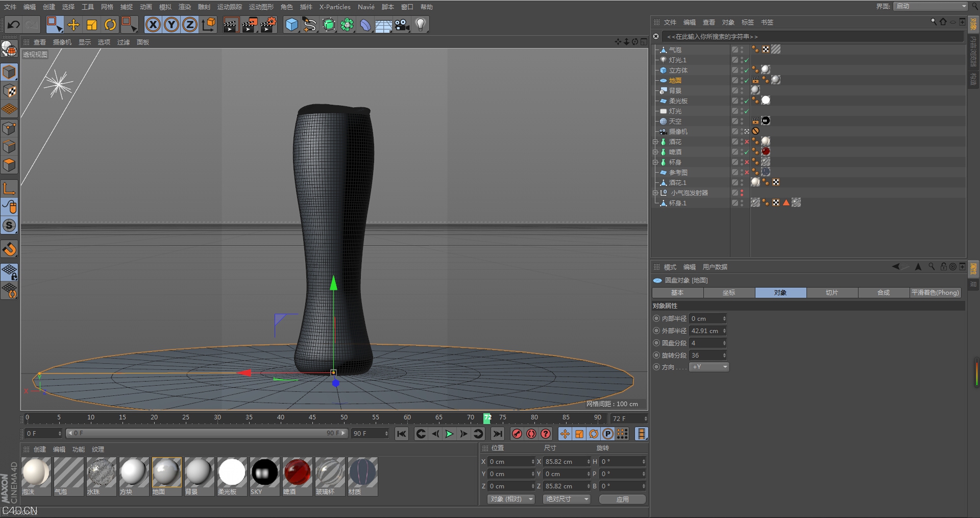980x518 pixels.
Task: Expand the 酒花 object tree node
Action: pos(655,142)
